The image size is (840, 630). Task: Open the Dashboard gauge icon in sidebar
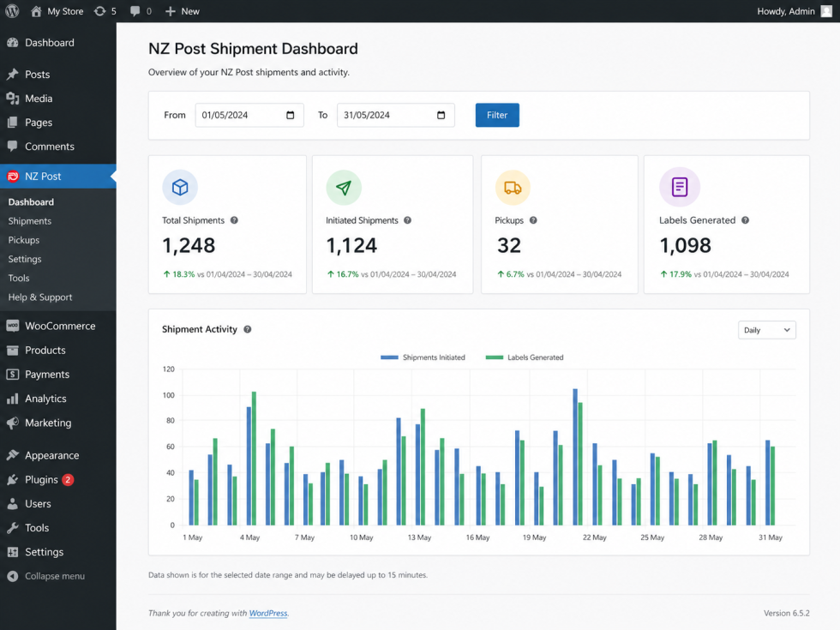(x=13, y=42)
